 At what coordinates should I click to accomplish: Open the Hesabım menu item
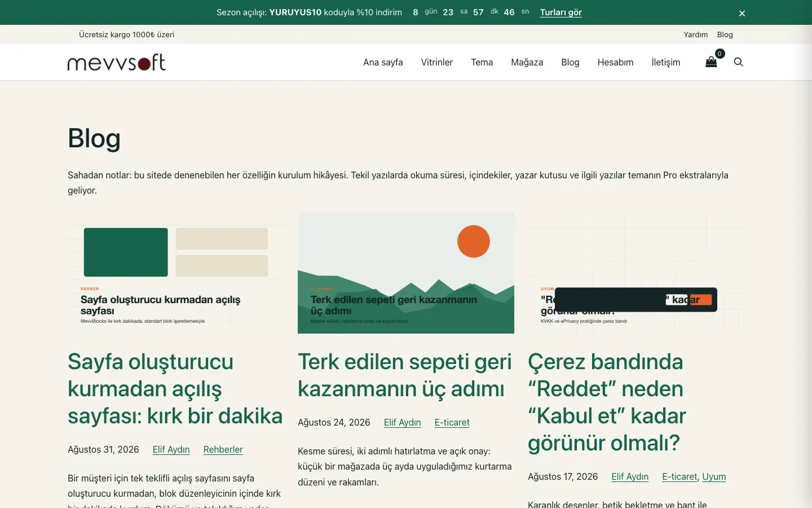(x=615, y=62)
